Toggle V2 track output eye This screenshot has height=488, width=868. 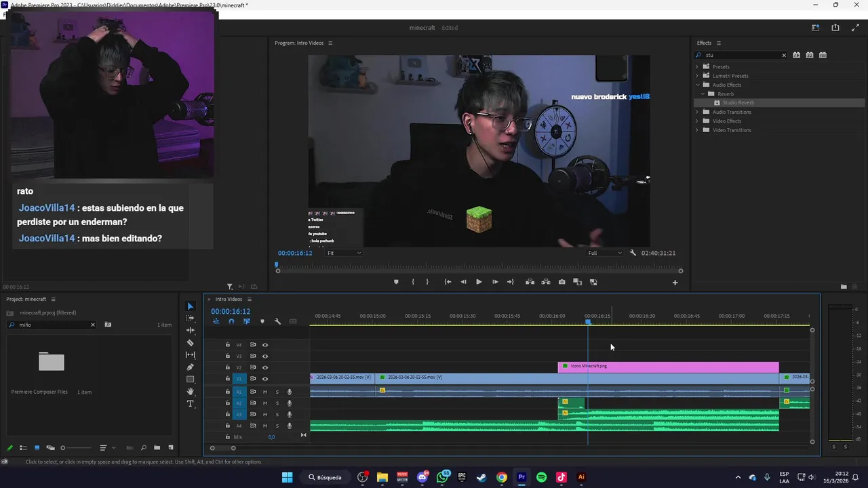click(x=265, y=367)
